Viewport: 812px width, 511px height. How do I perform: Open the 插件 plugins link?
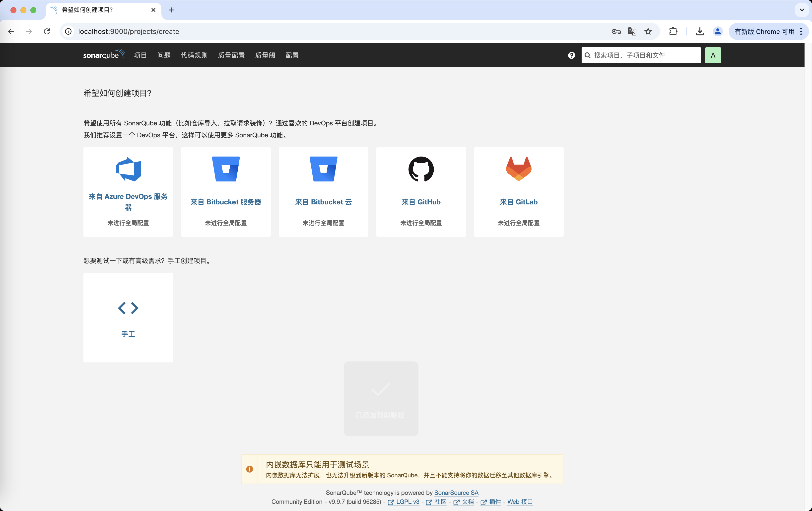[x=491, y=502]
